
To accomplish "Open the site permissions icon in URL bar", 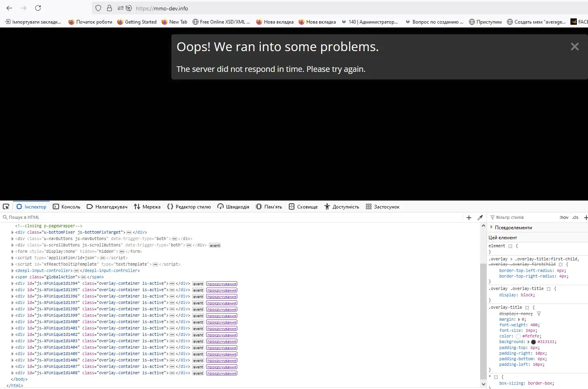I will (121, 8).
